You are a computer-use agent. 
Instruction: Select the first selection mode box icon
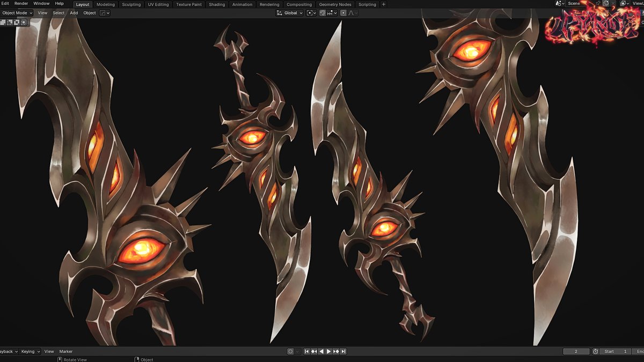coord(3,22)
